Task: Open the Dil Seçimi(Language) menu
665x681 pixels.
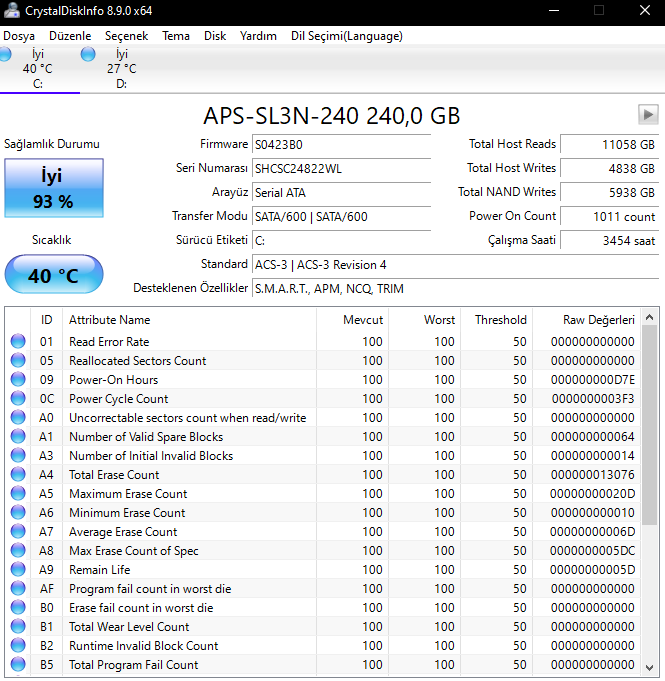Action: pyautogui.click(x=346, y=35)
